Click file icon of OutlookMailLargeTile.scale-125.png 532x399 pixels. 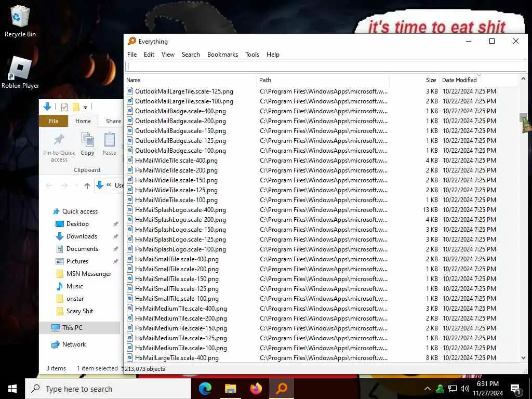pos(129,91)
